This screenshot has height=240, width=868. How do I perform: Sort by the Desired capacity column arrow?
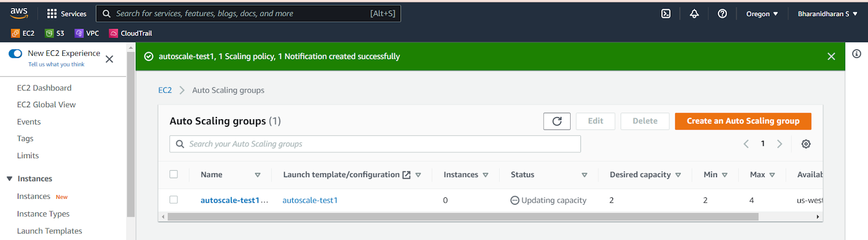pos(678,175)
